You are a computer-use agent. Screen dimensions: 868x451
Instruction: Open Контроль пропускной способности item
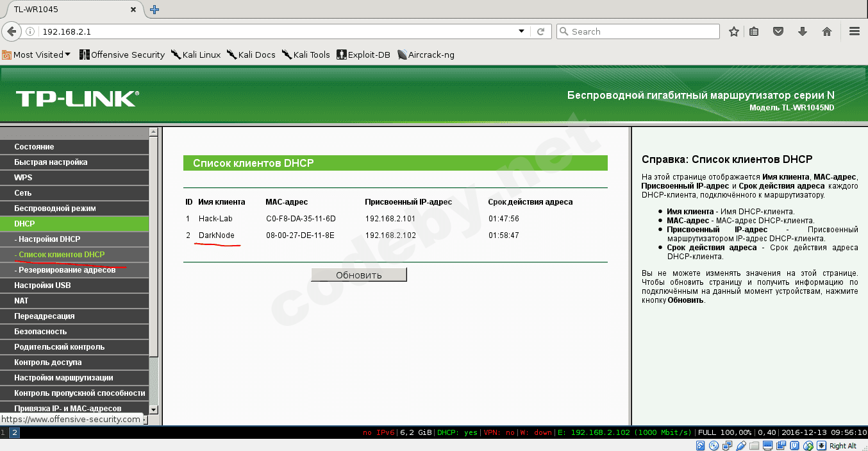click(x=74, y=393)
